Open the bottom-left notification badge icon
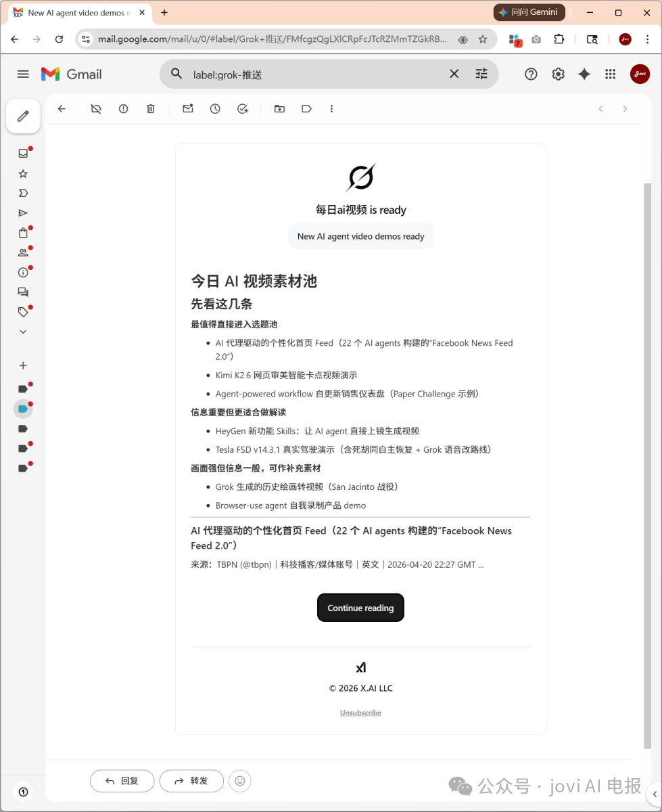Image resolution: width=662 pixels, height=812 pixels. pyautogui.click(x=23, y=791)
